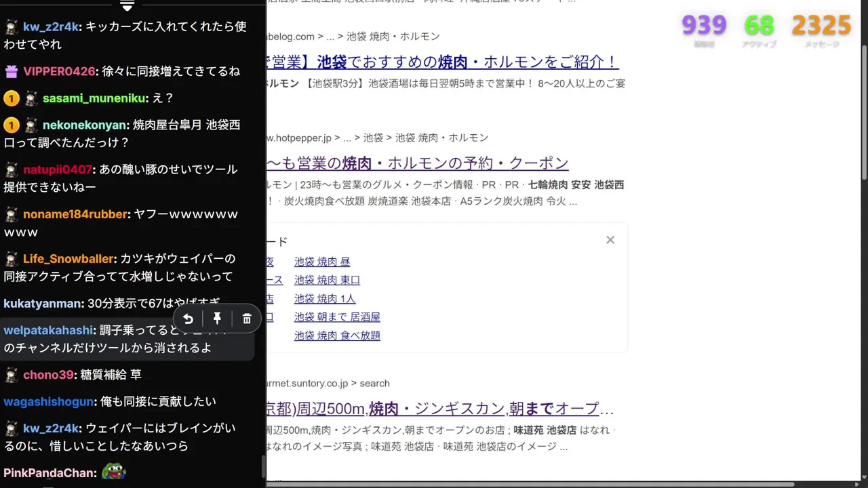Click the gold 1 badge beside sasami_muneniku

pyautogui.click(x=11, y=98)
